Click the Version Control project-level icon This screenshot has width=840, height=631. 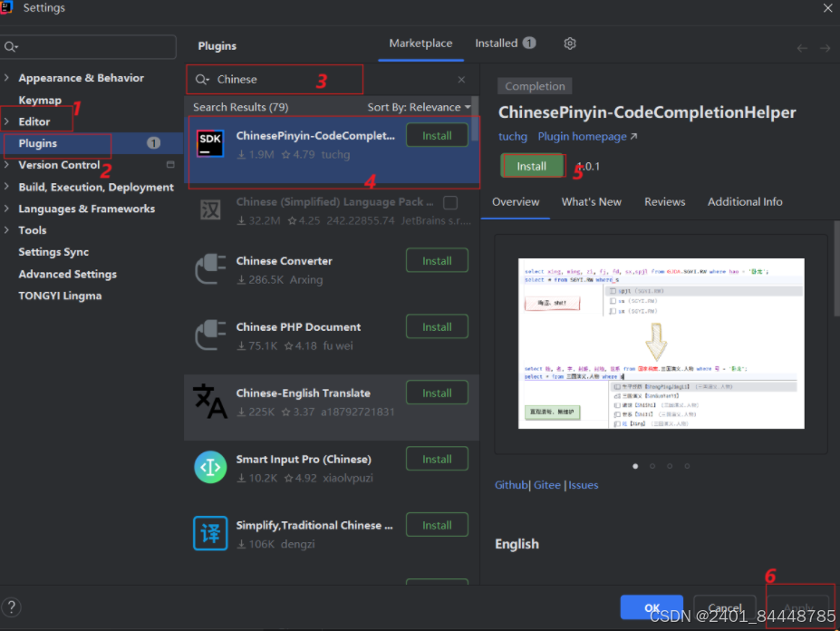(x=170, y=165)
